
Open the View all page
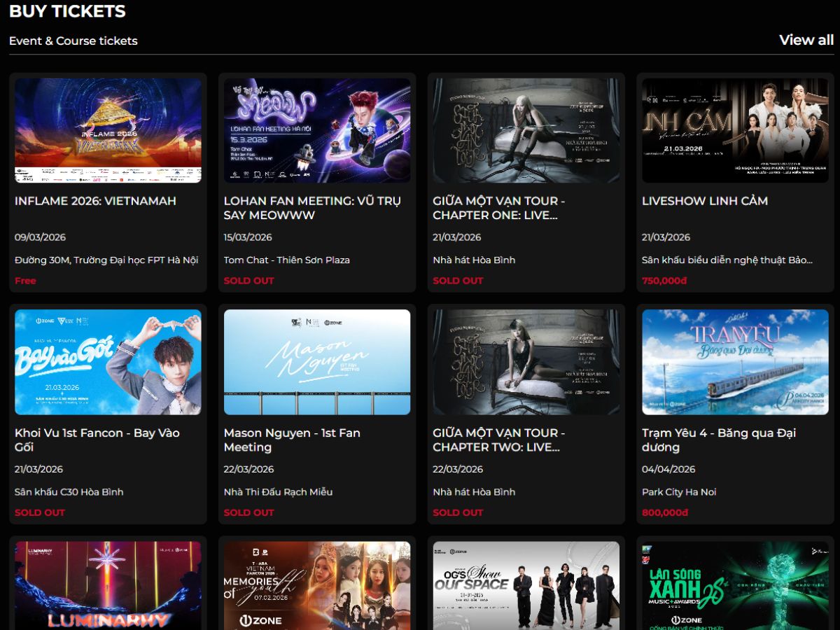[806, 40]
